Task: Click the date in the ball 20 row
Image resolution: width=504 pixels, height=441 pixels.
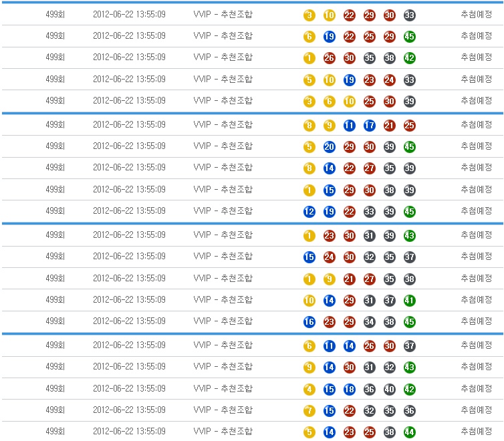Action: pos(129,146)
